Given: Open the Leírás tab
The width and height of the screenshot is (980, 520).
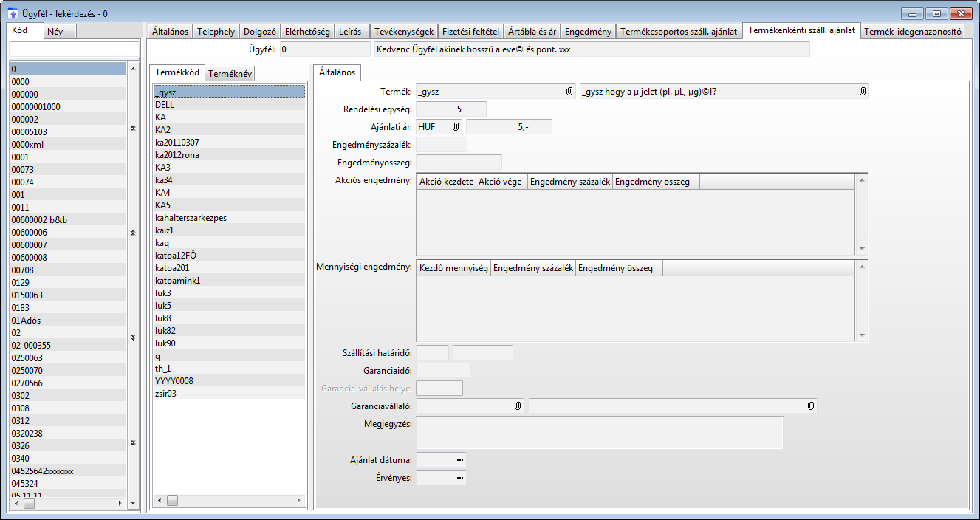Looking at the screenshot, I should (351, 32).
